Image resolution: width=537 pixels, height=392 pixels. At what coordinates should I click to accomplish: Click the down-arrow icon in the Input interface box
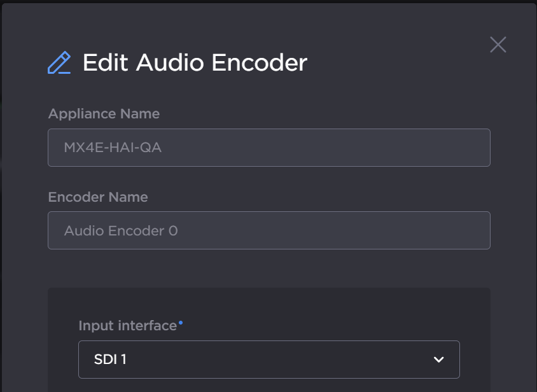(438, 360)
